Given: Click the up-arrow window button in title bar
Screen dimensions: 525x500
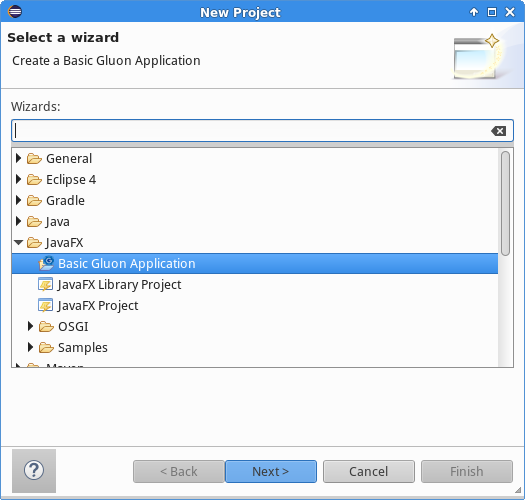Looking at the screenshot, I should pyautogui.click(x=474, y=12).
